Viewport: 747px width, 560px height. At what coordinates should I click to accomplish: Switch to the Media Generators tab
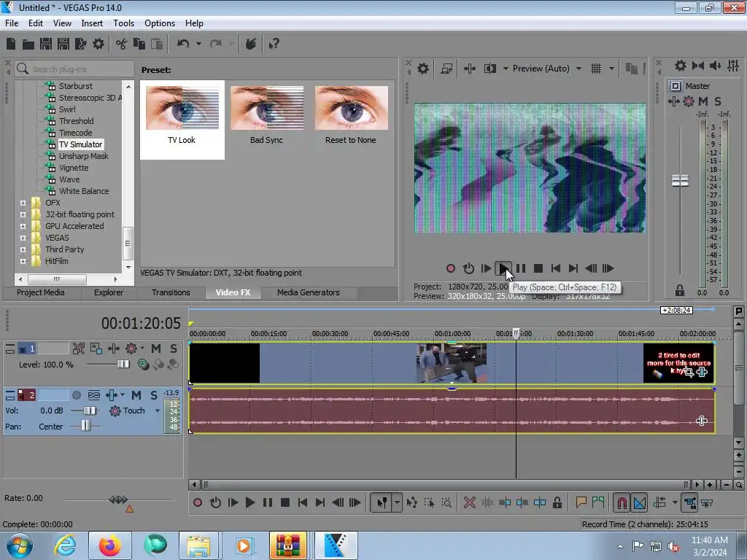point(309,292)
